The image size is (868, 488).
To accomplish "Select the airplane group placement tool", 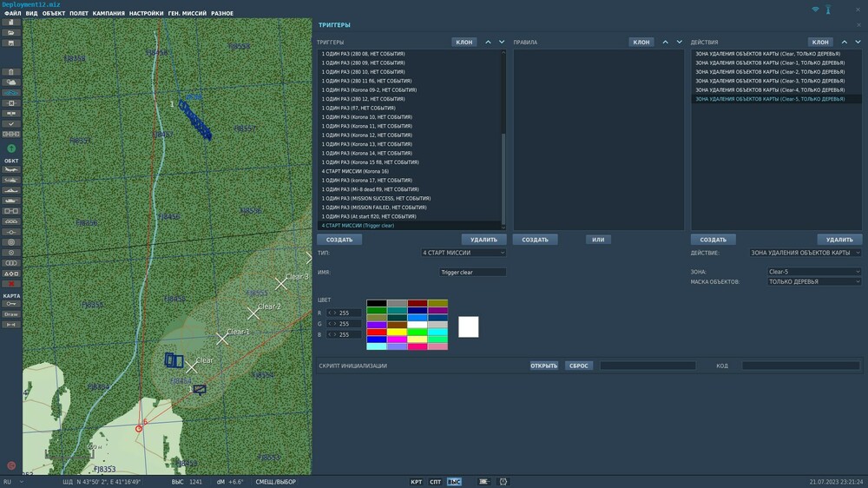I will pos(11,169).
